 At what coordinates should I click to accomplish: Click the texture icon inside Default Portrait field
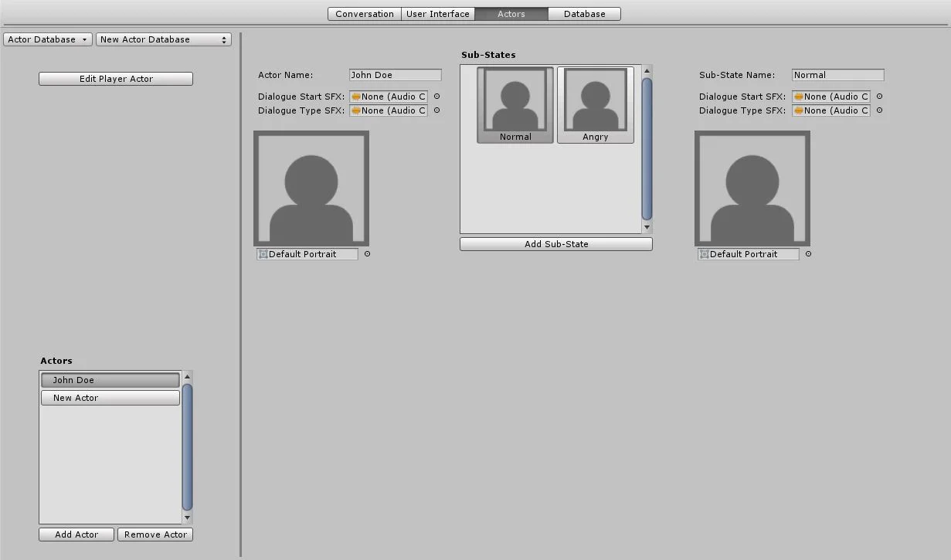click(x=263, y=253)
